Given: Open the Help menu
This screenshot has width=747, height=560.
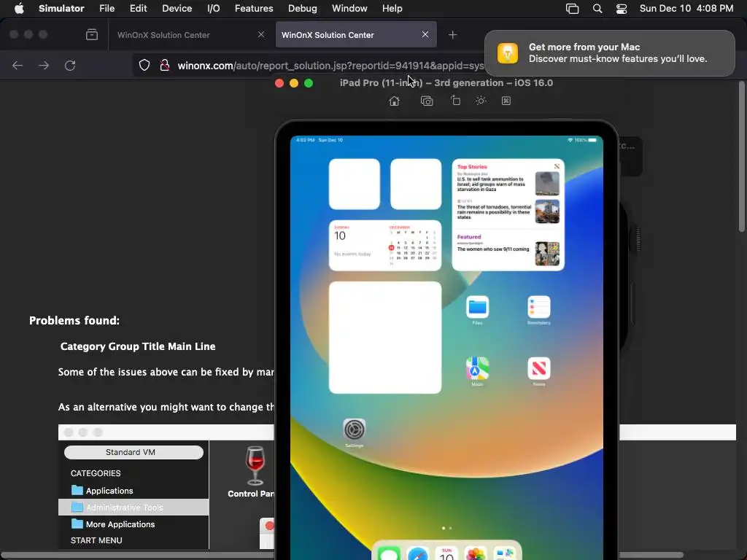Looking at the screenshot, I should pyautogui.click(x=392, y=9).
